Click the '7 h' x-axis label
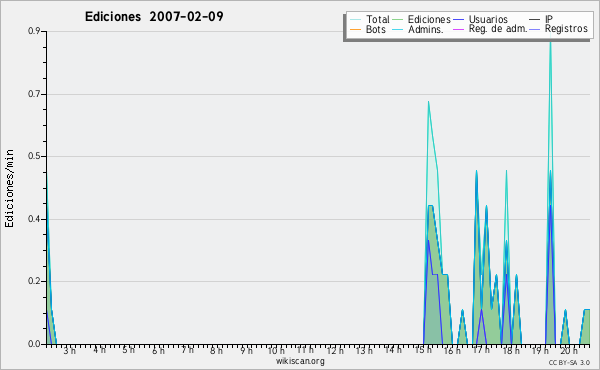600x370 pixels. 188,350
